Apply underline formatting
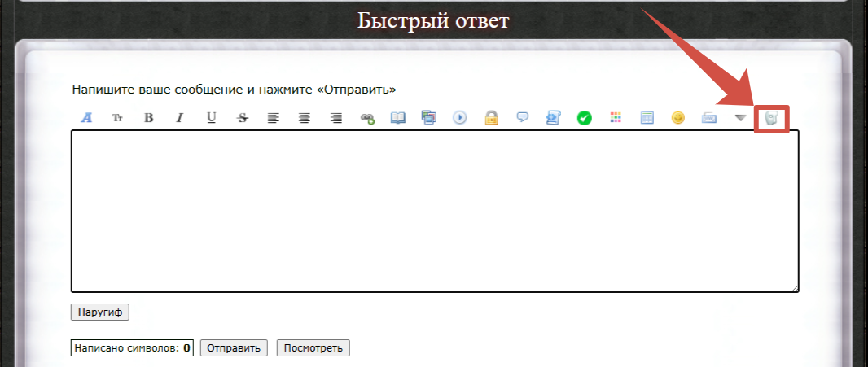Image resolution: width=868 pixels, height=367 pixels. click(x=211, y=118)
